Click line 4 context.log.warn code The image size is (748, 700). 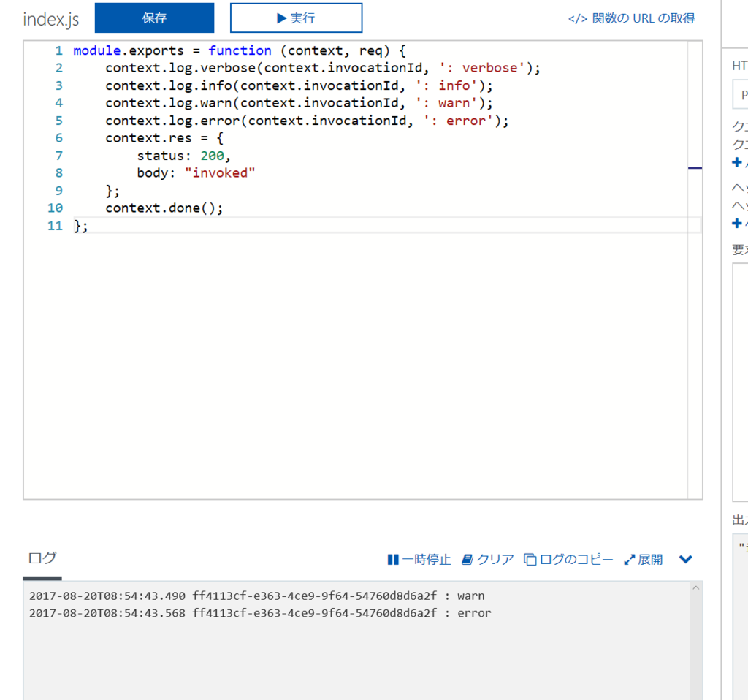coord(299,103)
